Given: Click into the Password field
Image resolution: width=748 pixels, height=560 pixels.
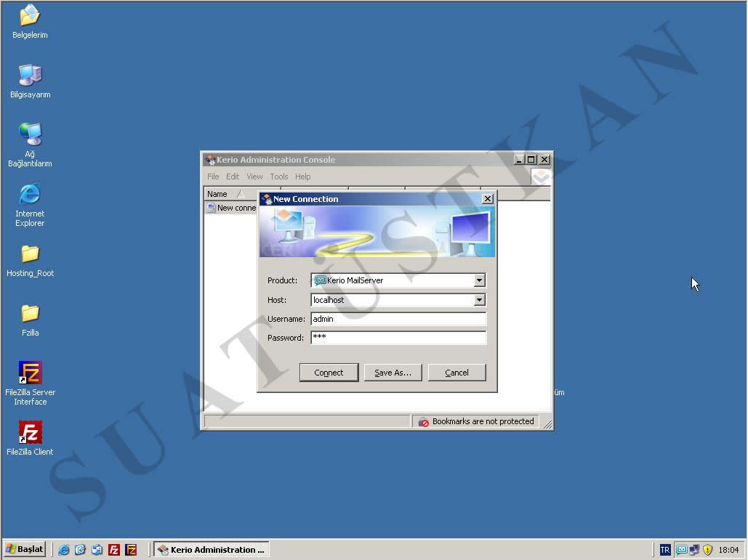Looking at the screenshot, I should point(398,338).
